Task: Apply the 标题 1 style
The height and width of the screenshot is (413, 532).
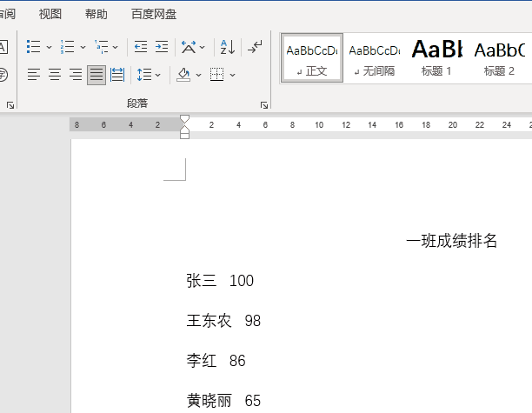Action: 436,58
